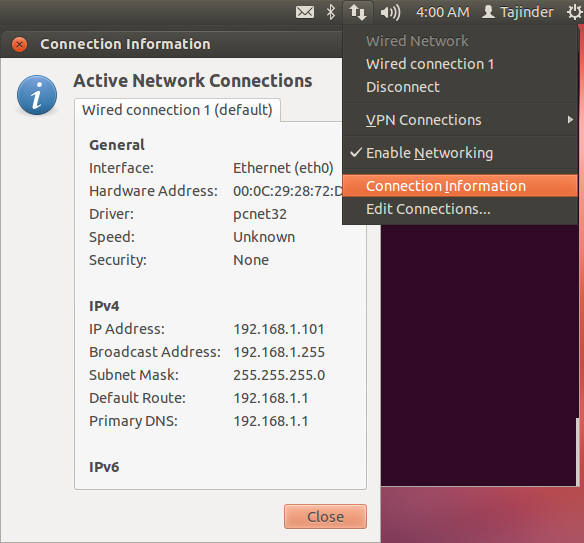Expand the VPN Connections submenu arrow
The height and width of the screenshot is (543, 584).
(570, 120)
